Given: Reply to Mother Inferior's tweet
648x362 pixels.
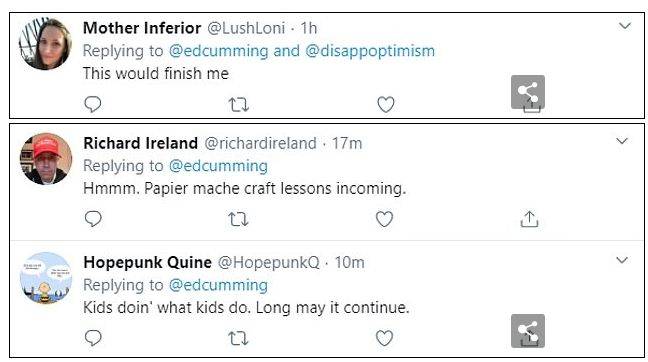Looking at the screenshot, I should 93,104.
